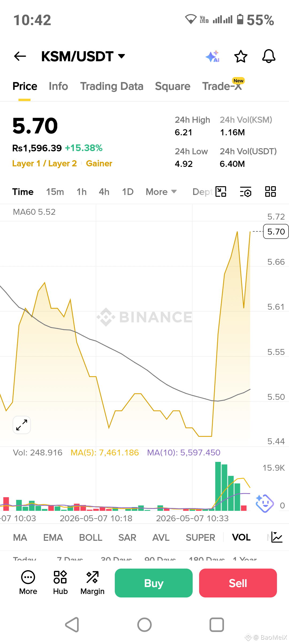This screenshot has height=644, width=289.
Task: Tap the 24h Vol(KSM) value 1.16M
Action: pos(232,132)
